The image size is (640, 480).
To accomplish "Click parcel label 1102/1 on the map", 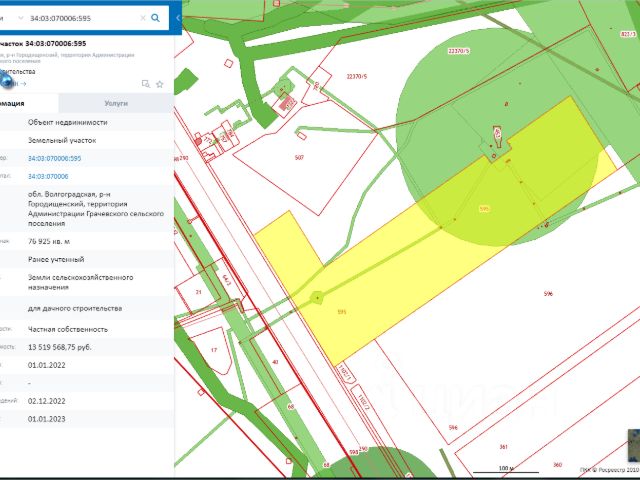I will tap(344, 373).
